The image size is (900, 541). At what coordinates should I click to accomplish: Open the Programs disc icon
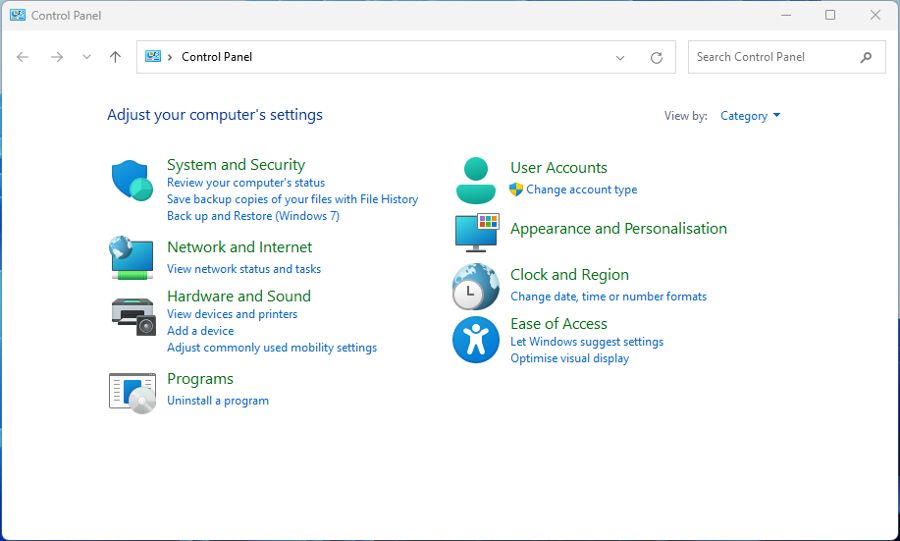point(132,391)
